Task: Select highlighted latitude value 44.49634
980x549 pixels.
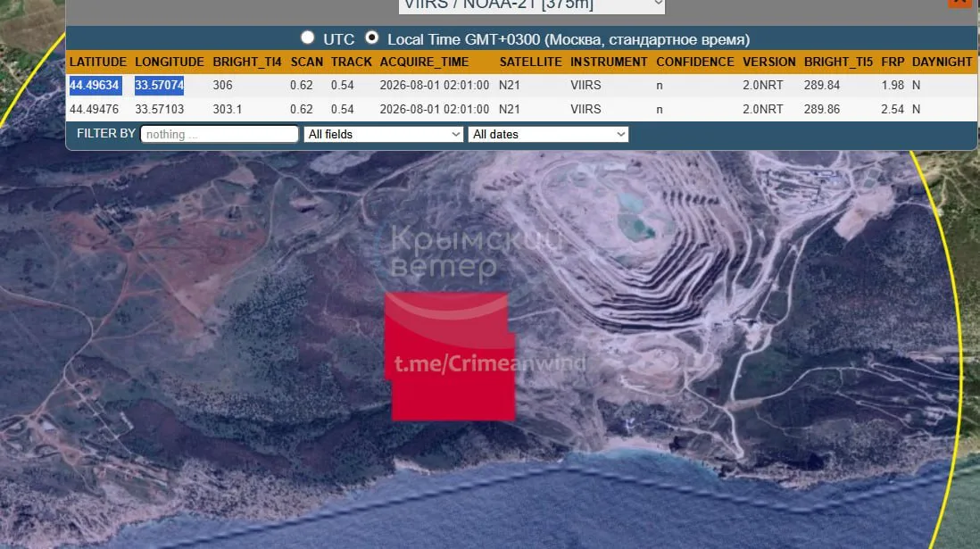Action: click(x=95, y=85)
